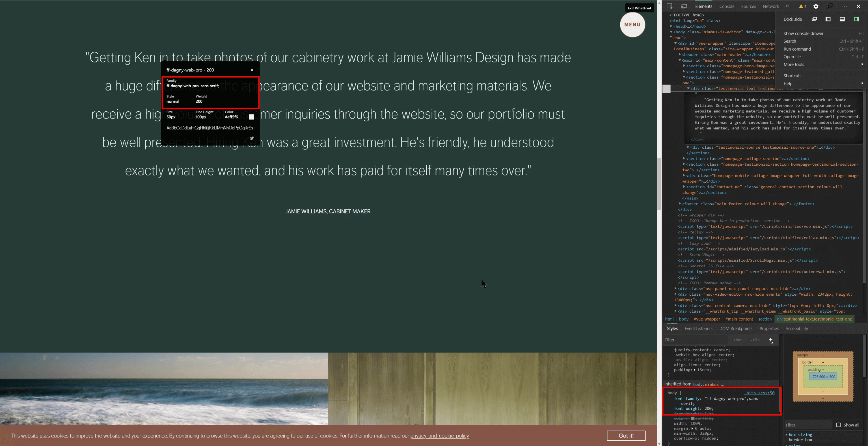Open the More tools submenu
Screen dimensions: 868x446
794,64
